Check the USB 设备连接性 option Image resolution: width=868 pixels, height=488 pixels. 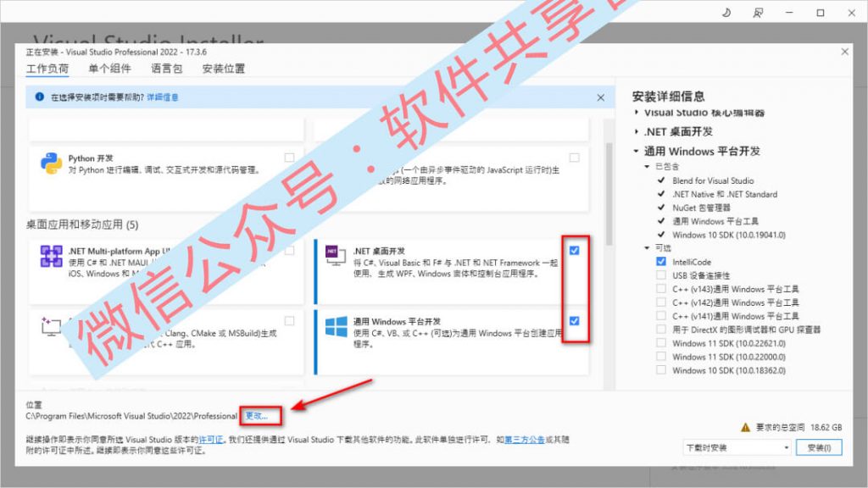[661, 275]
